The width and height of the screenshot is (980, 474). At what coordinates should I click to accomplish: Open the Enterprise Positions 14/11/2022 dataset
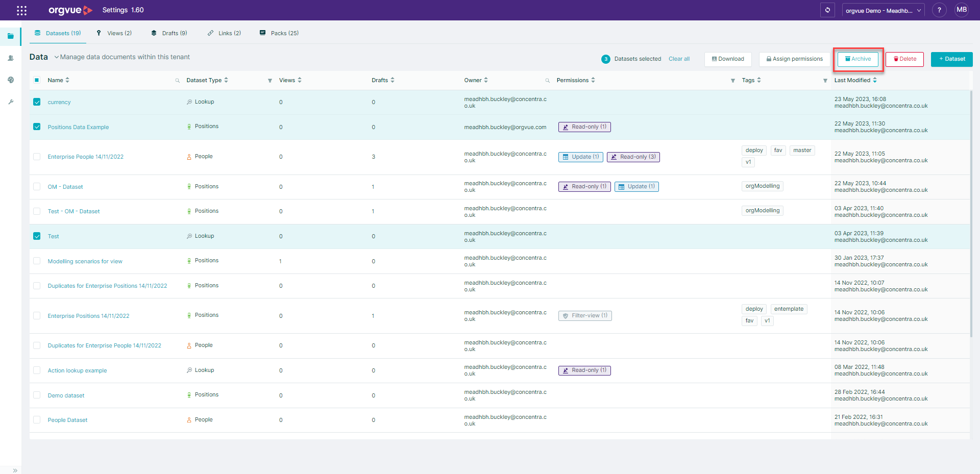point(89,316)
